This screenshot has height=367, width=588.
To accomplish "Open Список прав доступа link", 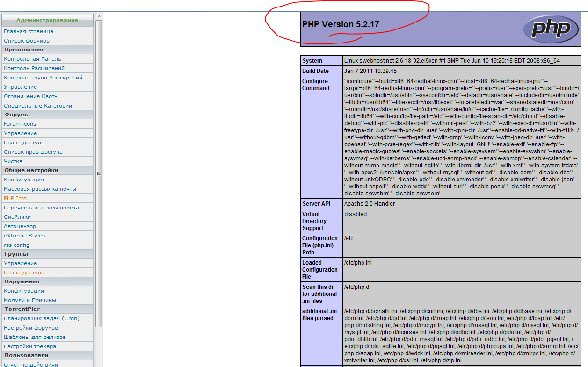I will [x=33, y=152].
